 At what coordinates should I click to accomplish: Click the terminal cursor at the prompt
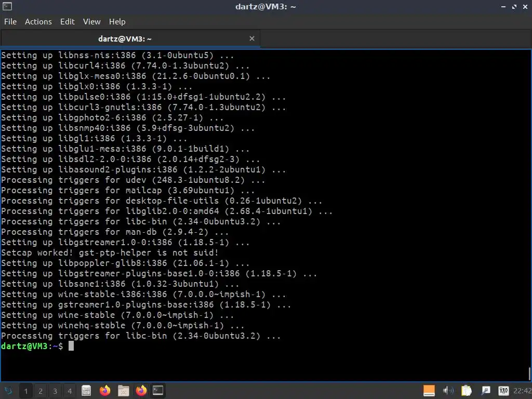click(x=71, y=346)
